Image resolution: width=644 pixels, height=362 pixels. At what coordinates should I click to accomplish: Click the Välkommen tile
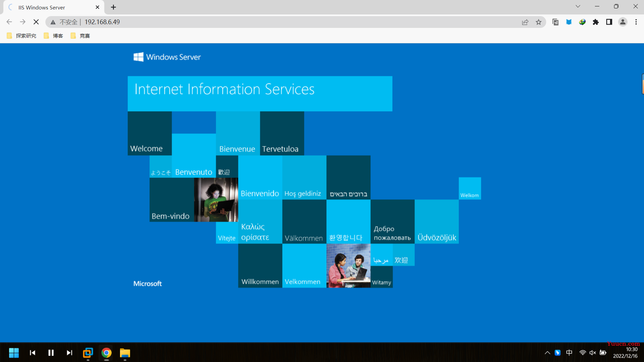[x=304, y=222]
